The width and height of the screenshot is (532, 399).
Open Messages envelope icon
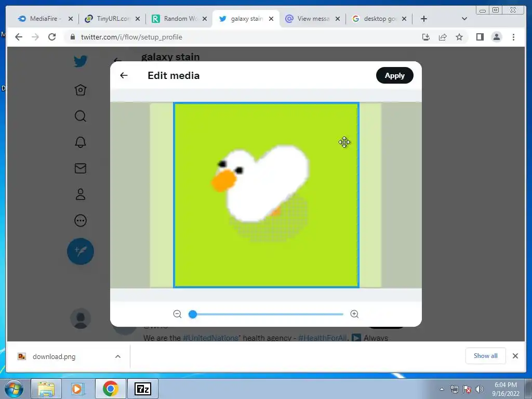click(81, 168)
